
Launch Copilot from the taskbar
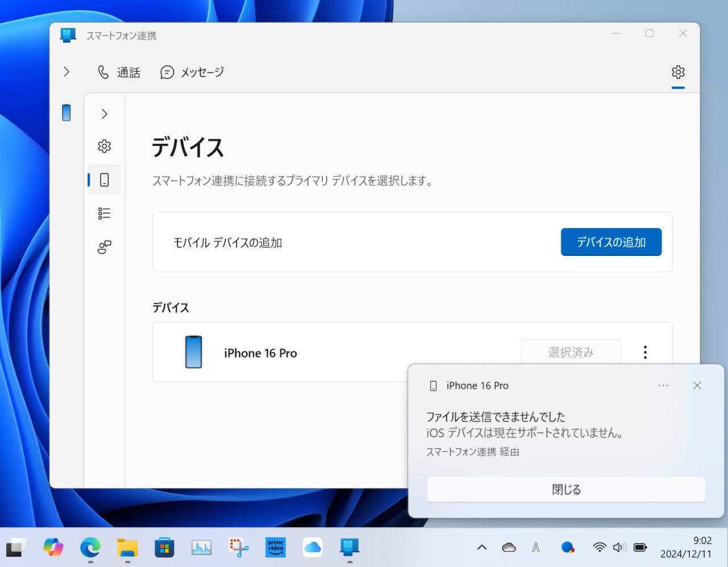tap(53, 547)
